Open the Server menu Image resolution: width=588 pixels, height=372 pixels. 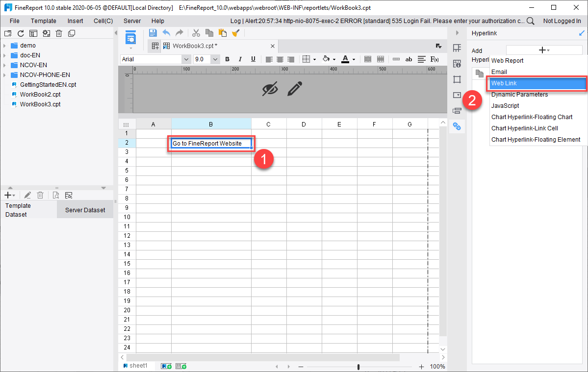pyautogui.click(x=132, y=21)
